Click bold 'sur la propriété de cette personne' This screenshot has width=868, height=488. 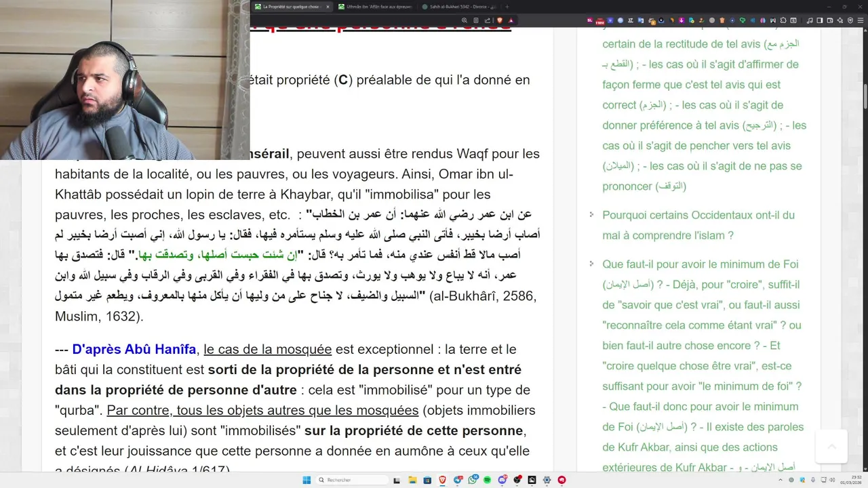click(x=414, y=431)
